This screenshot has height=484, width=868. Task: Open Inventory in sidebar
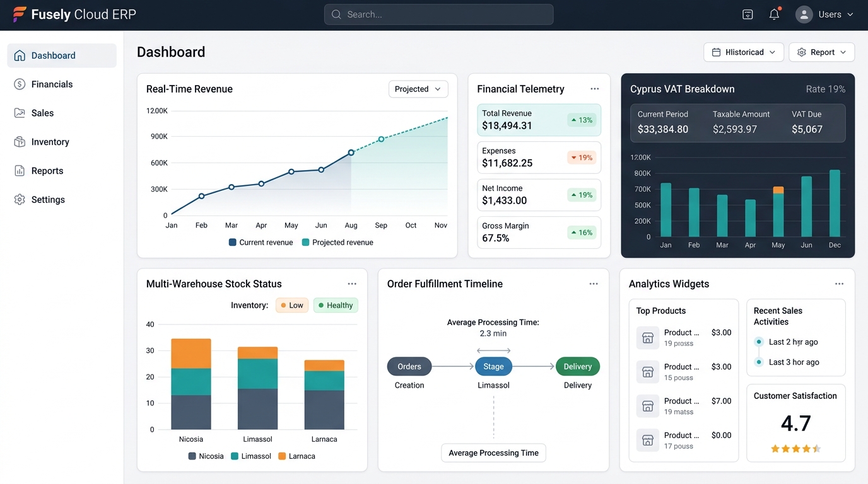[x=62, y=142]
